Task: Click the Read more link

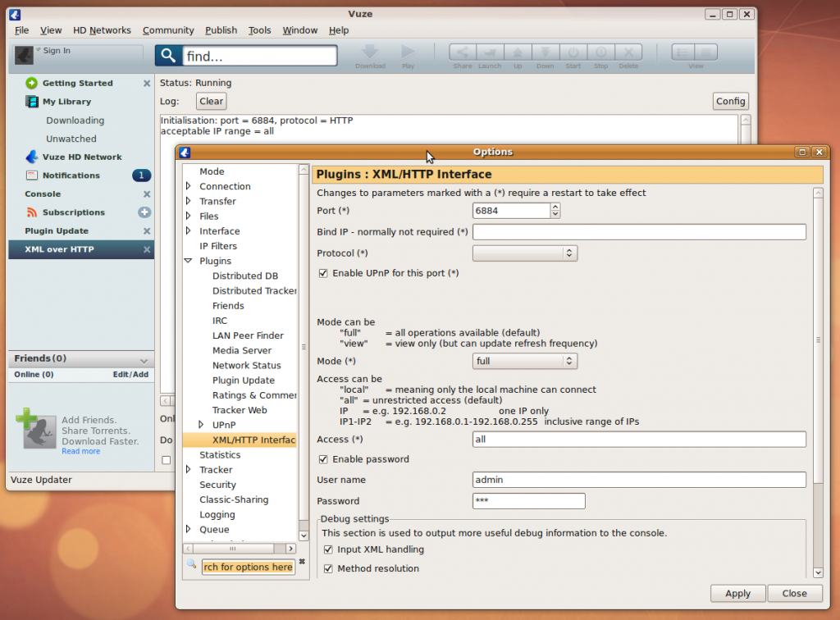Action: click(x=81, y=451)
